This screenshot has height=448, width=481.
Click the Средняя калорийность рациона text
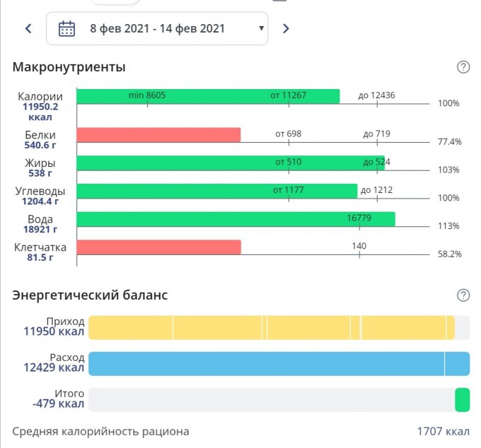[x=101, y=431]
